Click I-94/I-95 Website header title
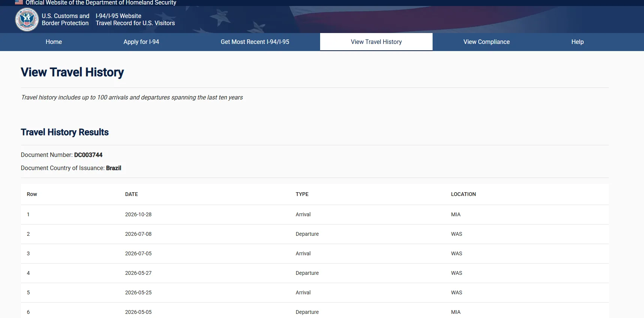 click(x=118, y=16)
